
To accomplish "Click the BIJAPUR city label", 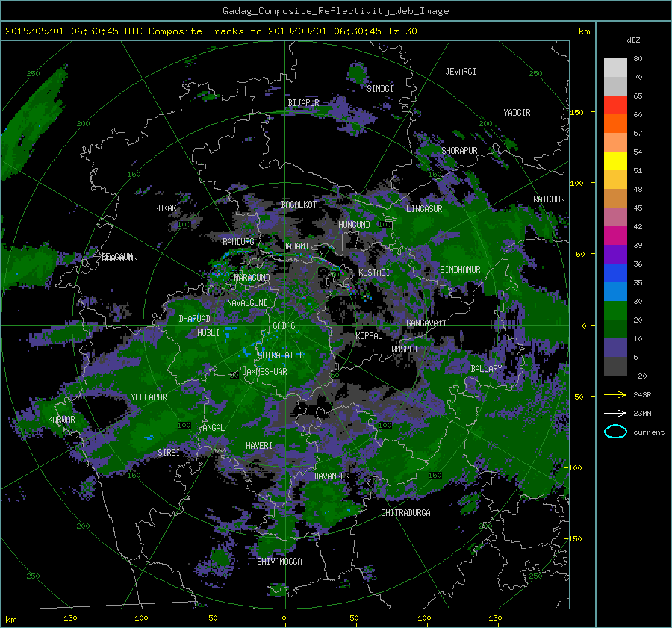I will tap(303, 103).
